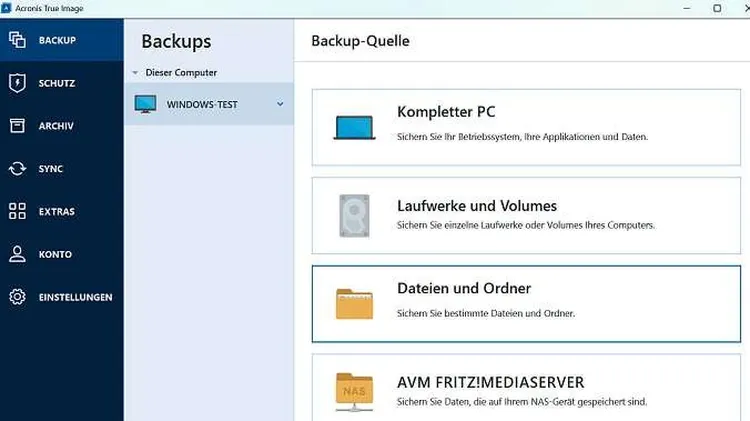The height and width of the screenshot is (421, 750).
Task: Click the laptop icon for Kompletter PC
Action: tap(354, 127)
